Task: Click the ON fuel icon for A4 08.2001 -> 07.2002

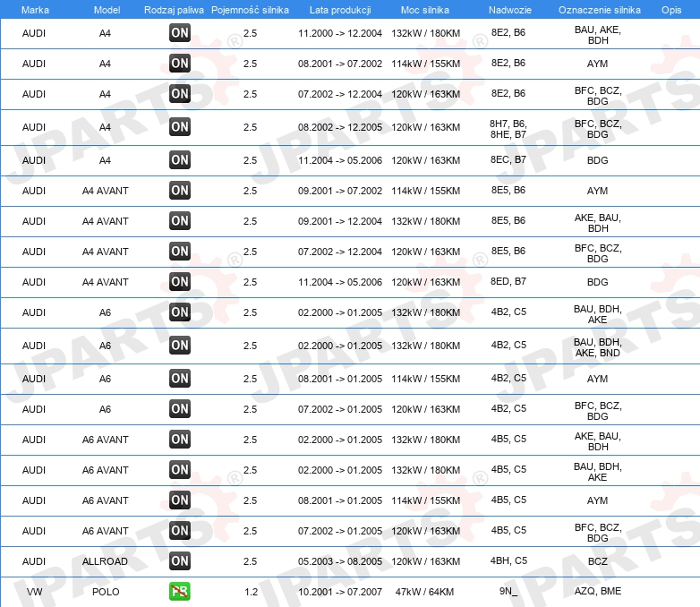Action: pos(180,63)
